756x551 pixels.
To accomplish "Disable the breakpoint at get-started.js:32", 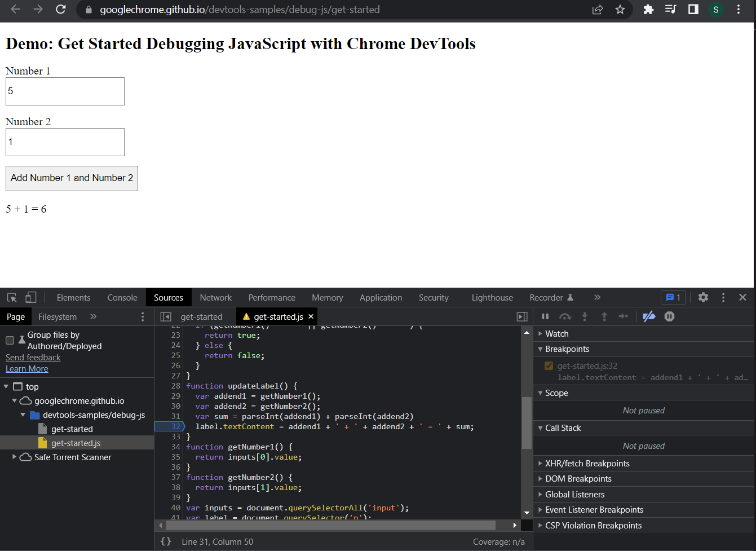I will click(549, 365).
